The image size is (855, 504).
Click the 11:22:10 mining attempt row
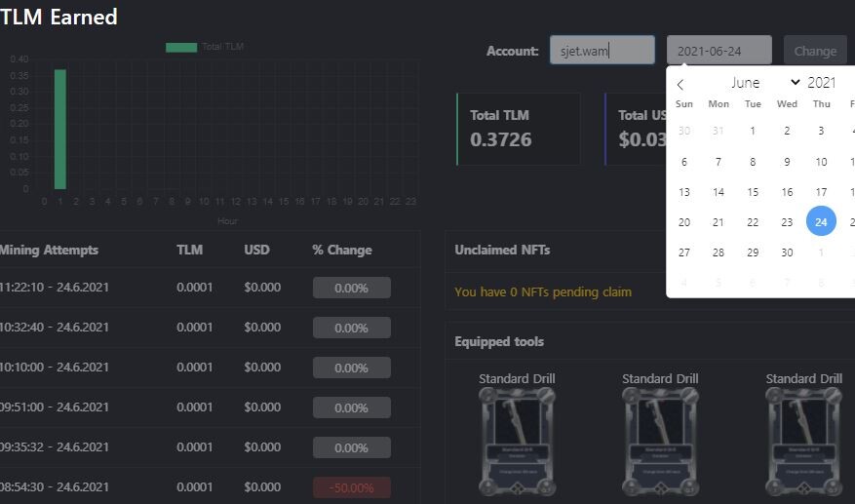tap(210, 288)
